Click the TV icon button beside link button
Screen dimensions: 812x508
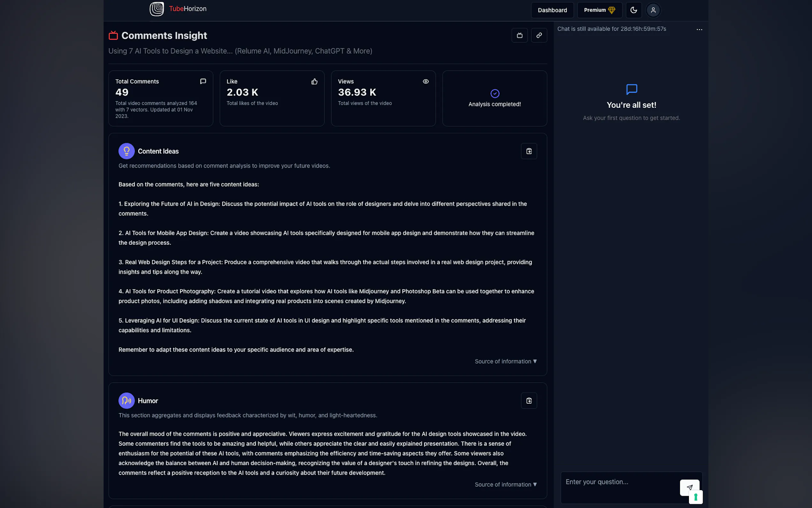point(519,35)
